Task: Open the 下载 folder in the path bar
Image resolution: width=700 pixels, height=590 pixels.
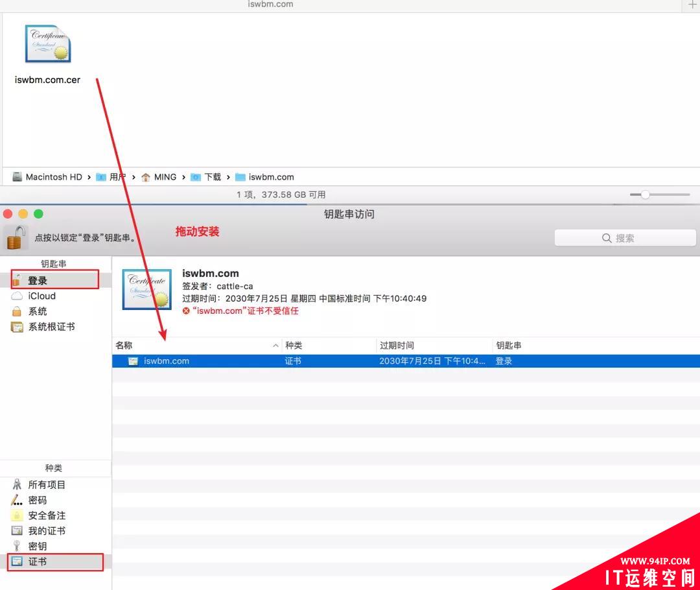Action: click(206, 177)
